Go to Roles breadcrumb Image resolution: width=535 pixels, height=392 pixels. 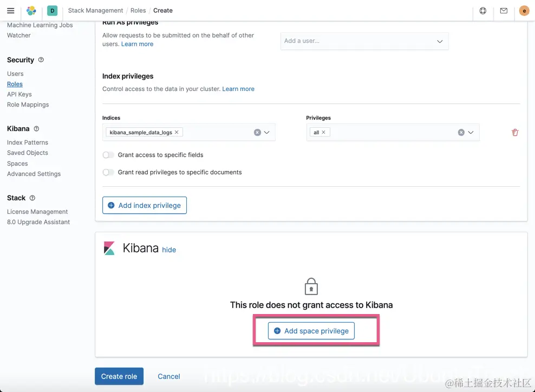coord(138,11)
